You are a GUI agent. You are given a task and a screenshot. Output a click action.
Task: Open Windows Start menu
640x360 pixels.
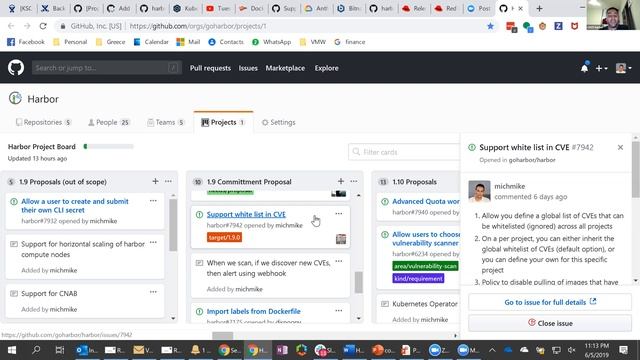click(x=12, y=350)
